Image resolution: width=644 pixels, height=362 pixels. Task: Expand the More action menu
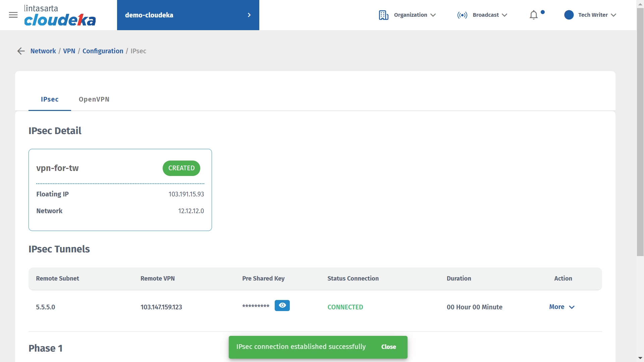tap(562, 307)
